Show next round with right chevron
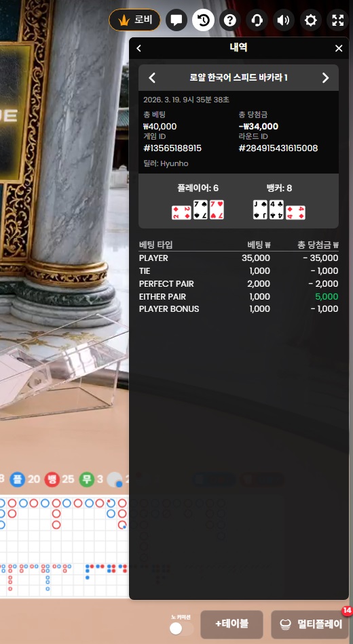Image resolution: width=353 pixels, height=644 pixels. [325, 78]
